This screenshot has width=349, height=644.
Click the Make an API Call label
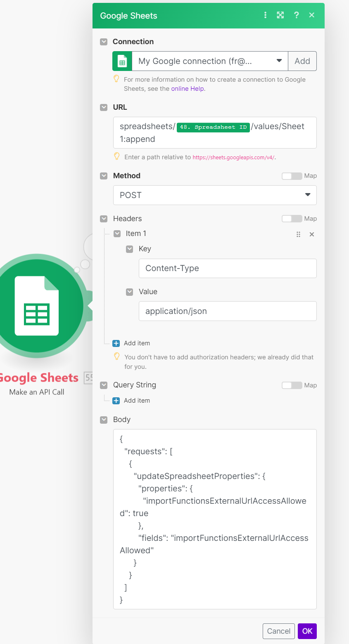(x=37, y=392)
